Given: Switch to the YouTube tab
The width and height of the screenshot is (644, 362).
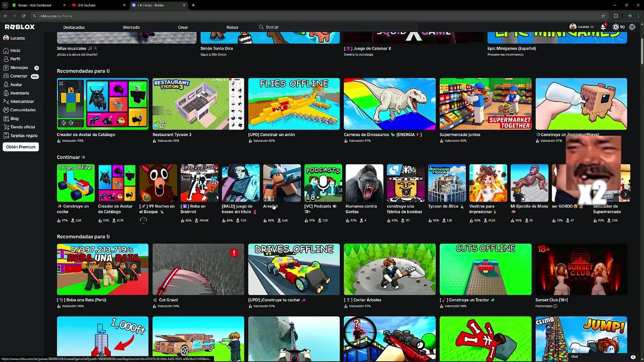Looking at the screenshot, I should click(x=98, y=5).
